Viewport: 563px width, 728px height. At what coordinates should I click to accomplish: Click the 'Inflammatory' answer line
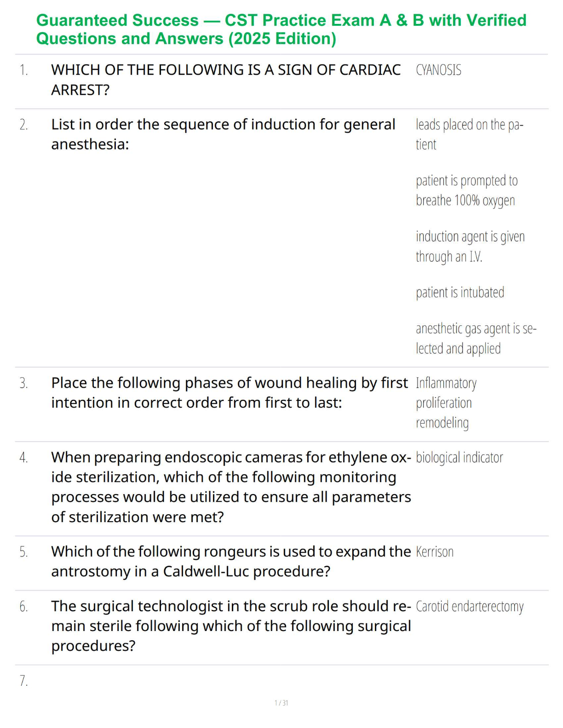(446, 383)
